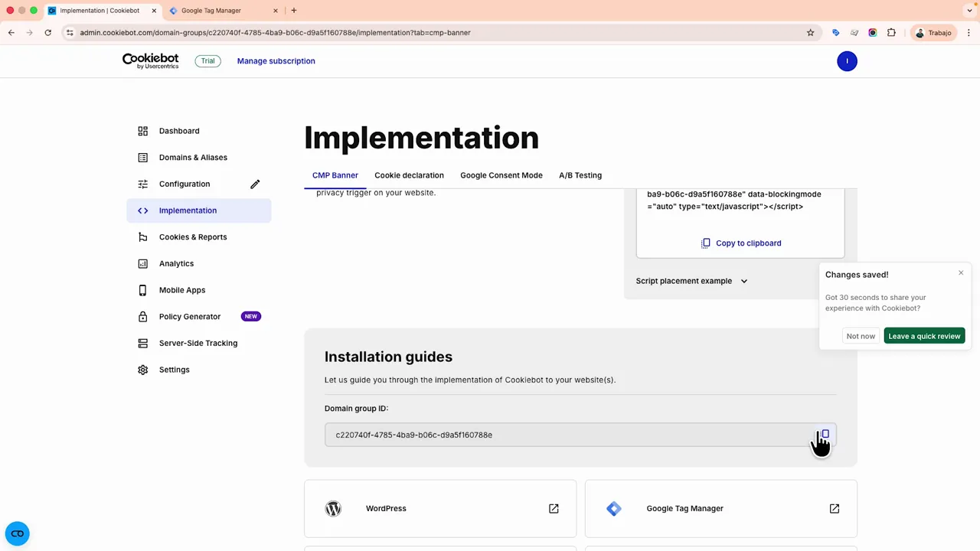Open a new browser tab with plus button
This screenshot has height=551, width=980.
pos(293,11)
